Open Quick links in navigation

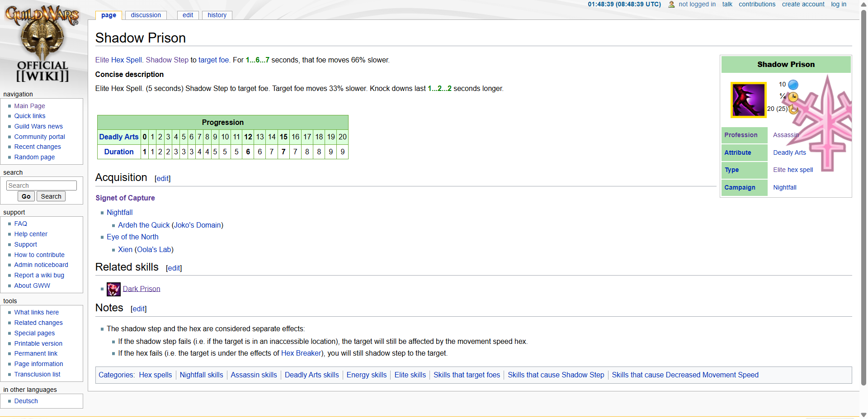point(29,116)
